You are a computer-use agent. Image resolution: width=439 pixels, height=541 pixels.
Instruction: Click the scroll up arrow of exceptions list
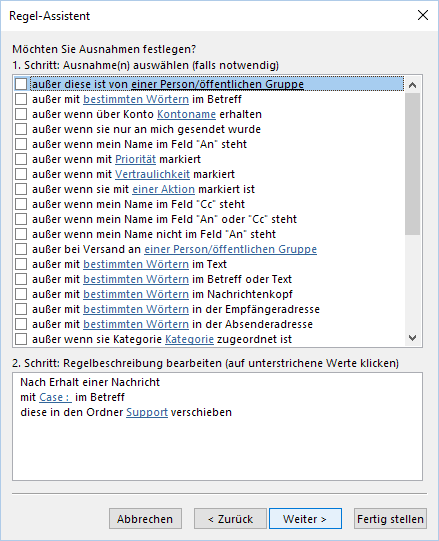click(x=412, y=85)
